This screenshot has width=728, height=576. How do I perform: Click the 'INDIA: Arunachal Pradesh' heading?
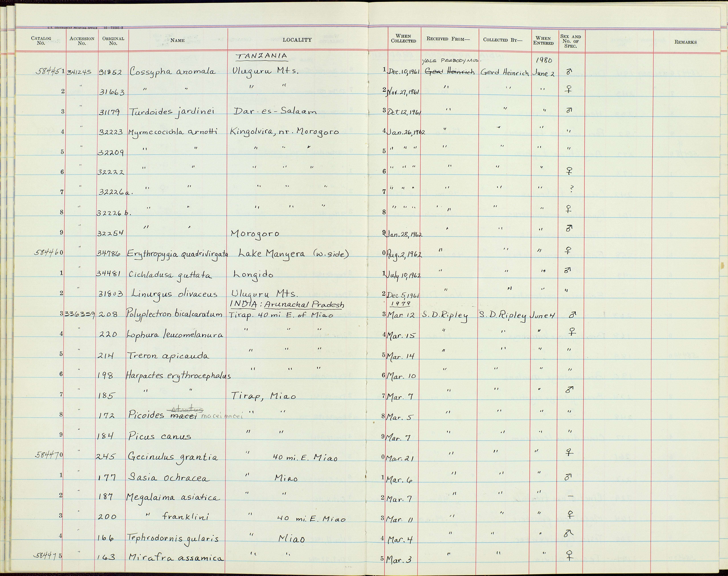pos(287,304)
